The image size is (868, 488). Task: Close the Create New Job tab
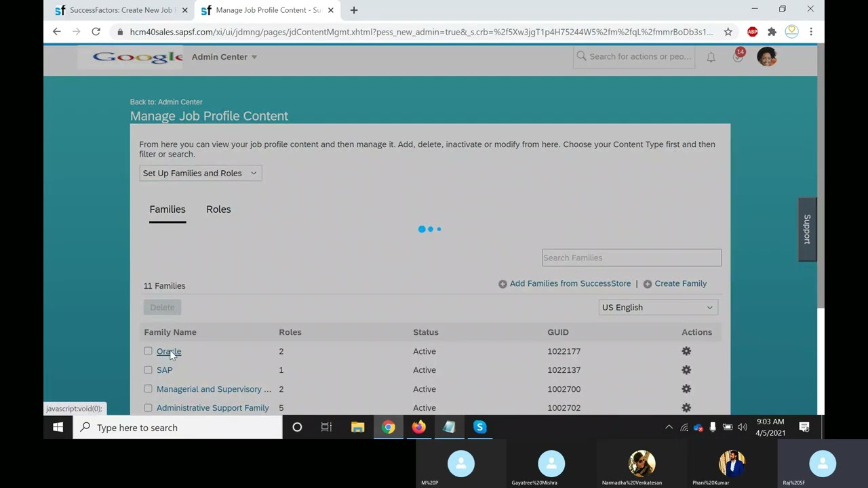point(184,10)
